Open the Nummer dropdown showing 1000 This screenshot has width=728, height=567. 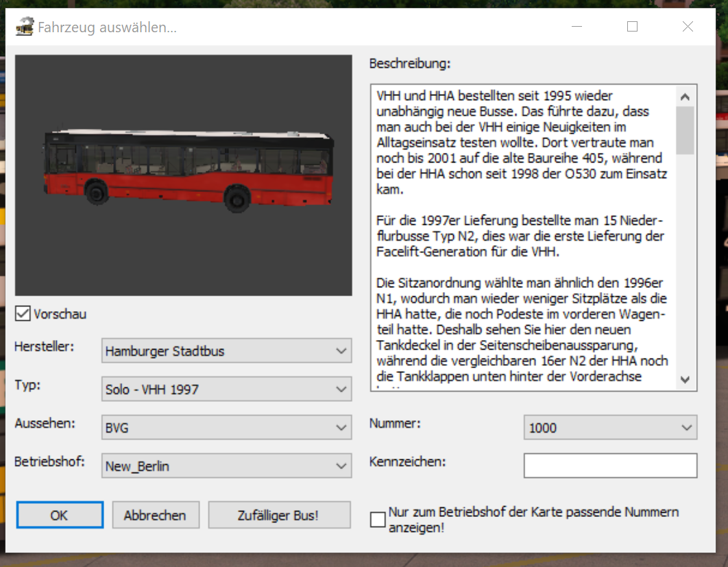point(610,428)
